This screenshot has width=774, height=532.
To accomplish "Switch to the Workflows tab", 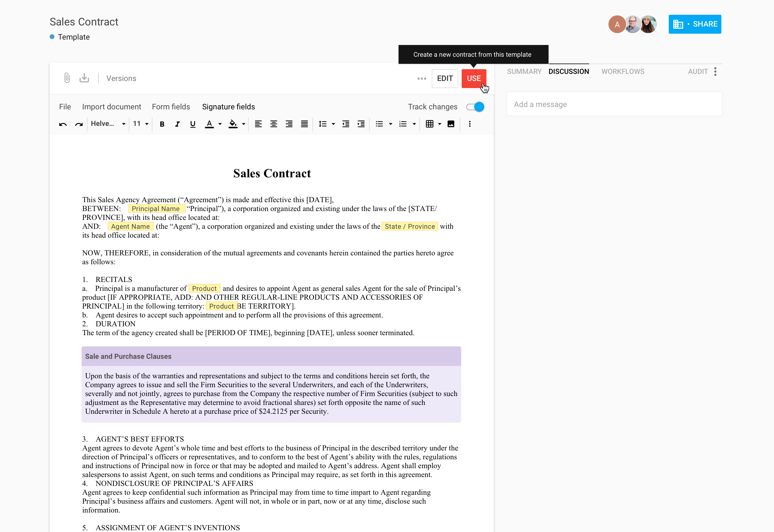I will 622,71.
